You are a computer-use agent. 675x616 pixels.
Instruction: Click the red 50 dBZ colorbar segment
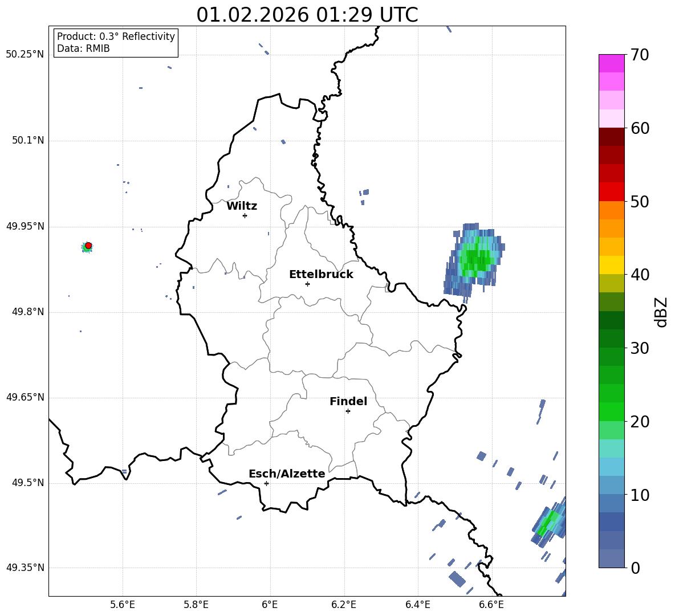pyautogui.click(x=611, y=192)
